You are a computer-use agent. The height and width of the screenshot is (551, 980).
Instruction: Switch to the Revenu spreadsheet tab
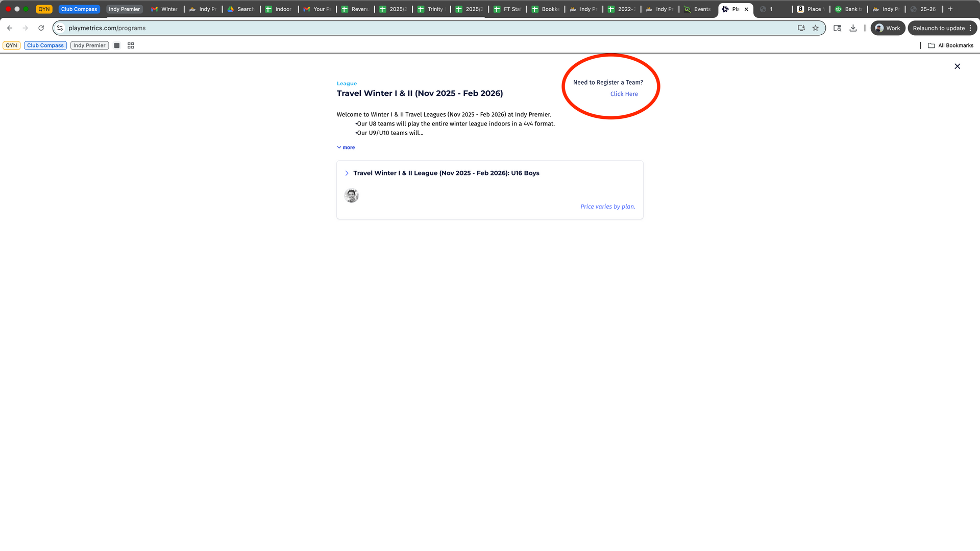tap(355, 9)
